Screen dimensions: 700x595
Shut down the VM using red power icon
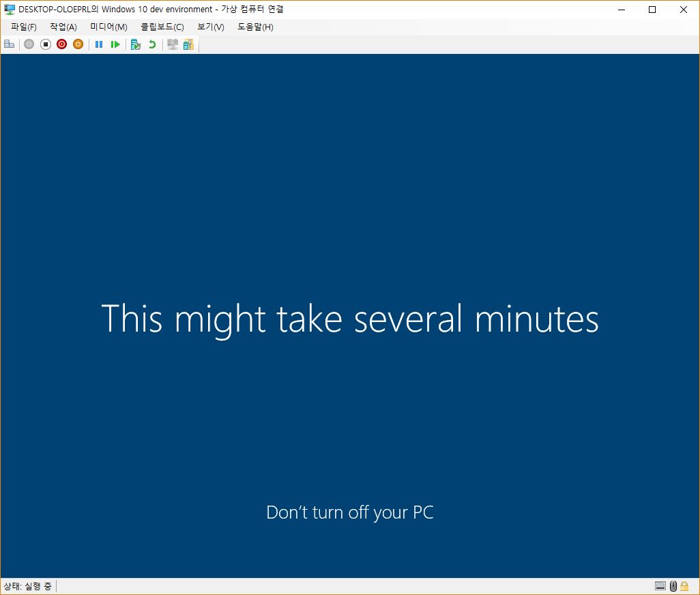click(61, 44)
